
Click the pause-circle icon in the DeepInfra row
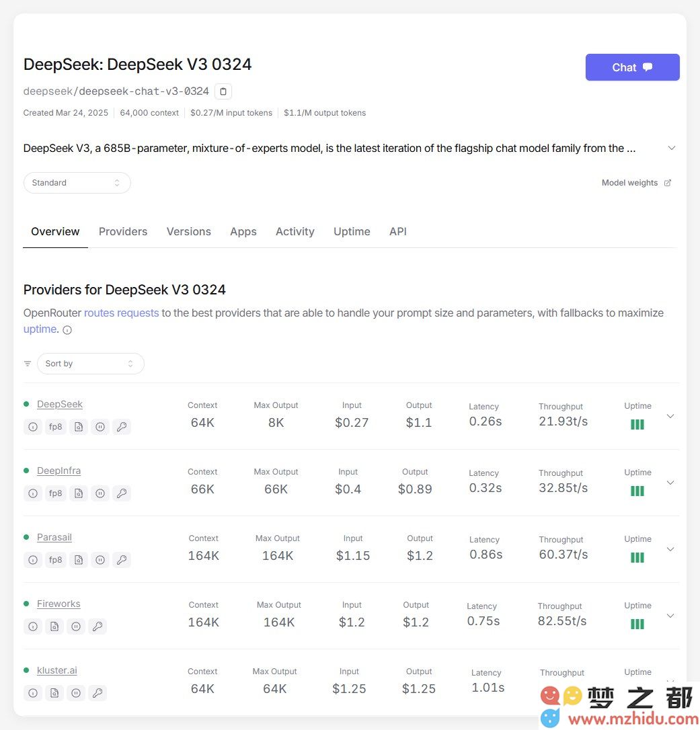[x=100, y=493]
